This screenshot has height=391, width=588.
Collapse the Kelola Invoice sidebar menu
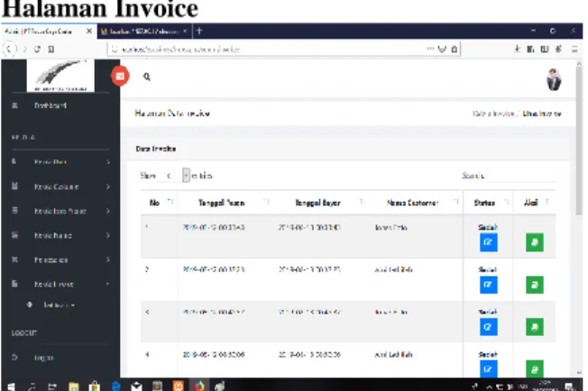[60, 284]
